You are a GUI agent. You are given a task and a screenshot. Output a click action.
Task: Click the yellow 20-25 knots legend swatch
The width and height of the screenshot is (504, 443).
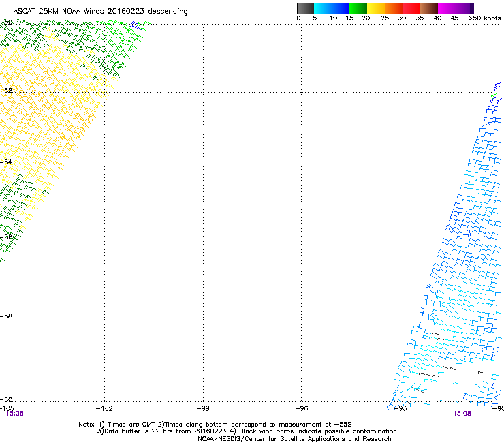(376, 8)
